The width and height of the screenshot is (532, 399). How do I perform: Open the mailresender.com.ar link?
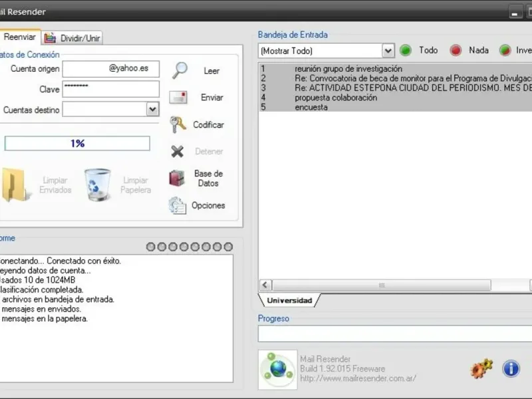358,378
